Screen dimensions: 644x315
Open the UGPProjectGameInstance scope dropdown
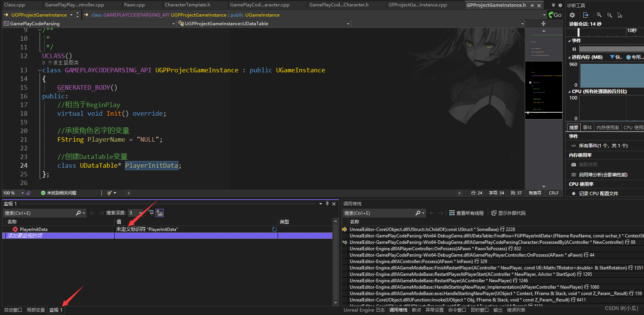tap(71, 15)
